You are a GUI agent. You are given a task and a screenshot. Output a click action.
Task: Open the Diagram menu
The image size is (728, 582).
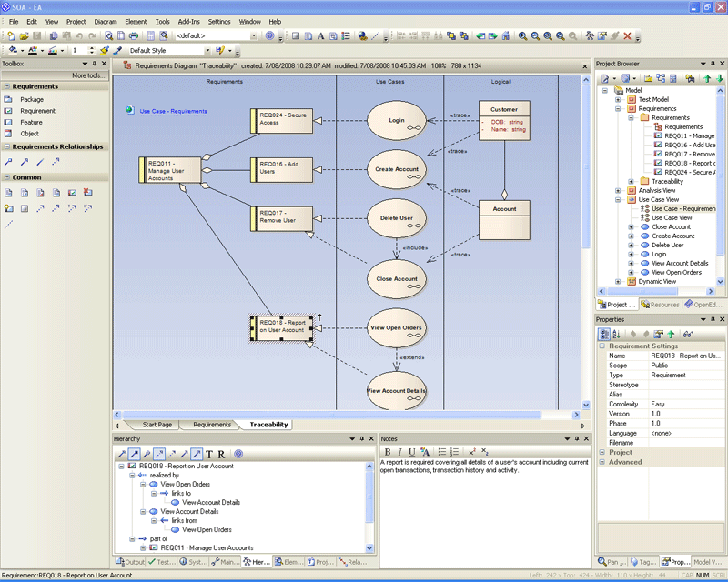[x=106, y=21]
